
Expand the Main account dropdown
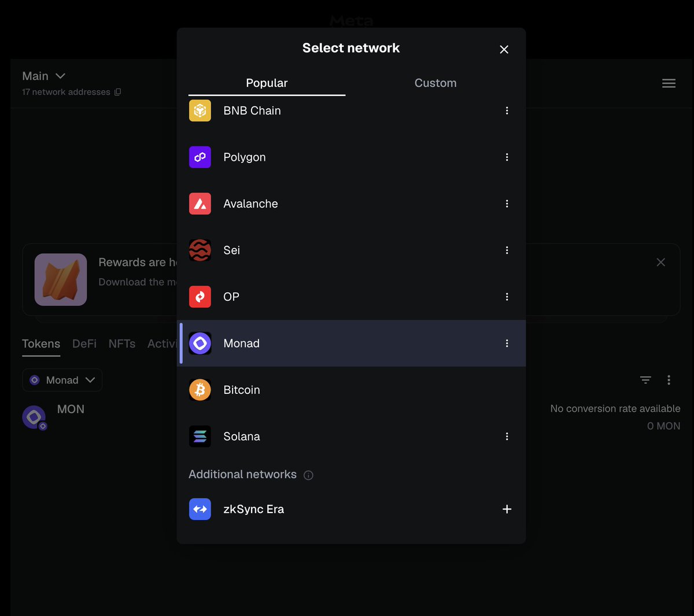[44, 76]
